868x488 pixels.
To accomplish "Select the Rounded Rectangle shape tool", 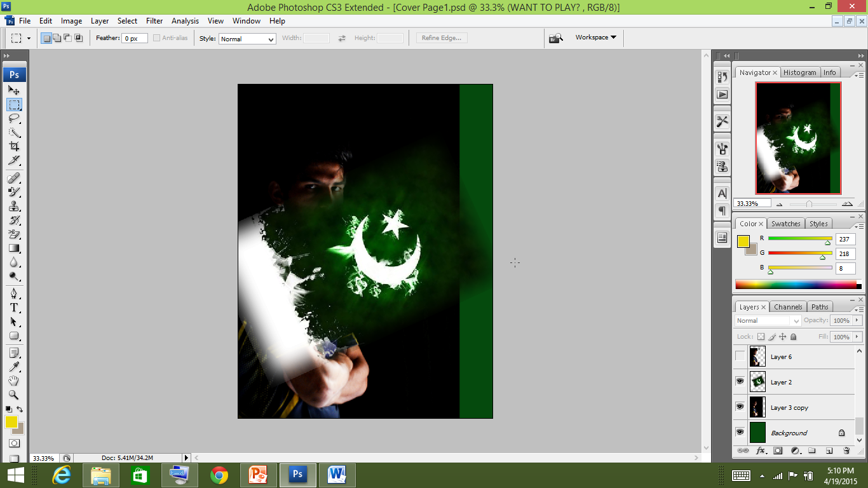I will click(x=14, y=335).
